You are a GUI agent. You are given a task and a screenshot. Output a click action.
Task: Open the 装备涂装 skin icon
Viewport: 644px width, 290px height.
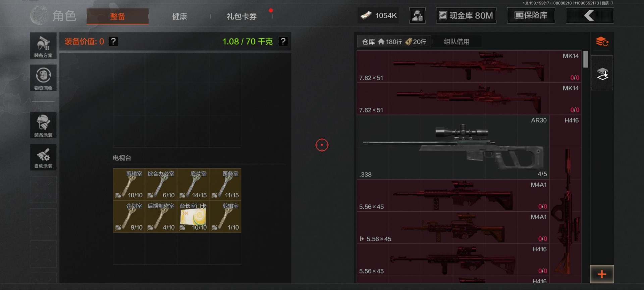point(43,125)
